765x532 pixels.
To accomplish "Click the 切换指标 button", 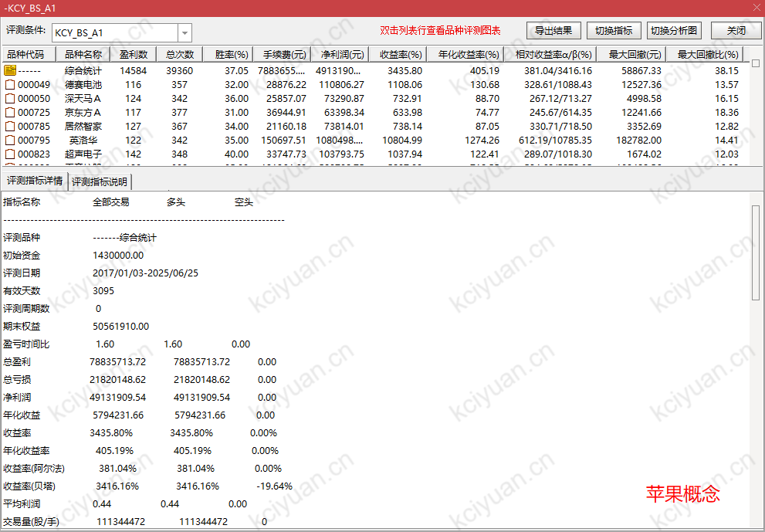I will click(614, 31).
